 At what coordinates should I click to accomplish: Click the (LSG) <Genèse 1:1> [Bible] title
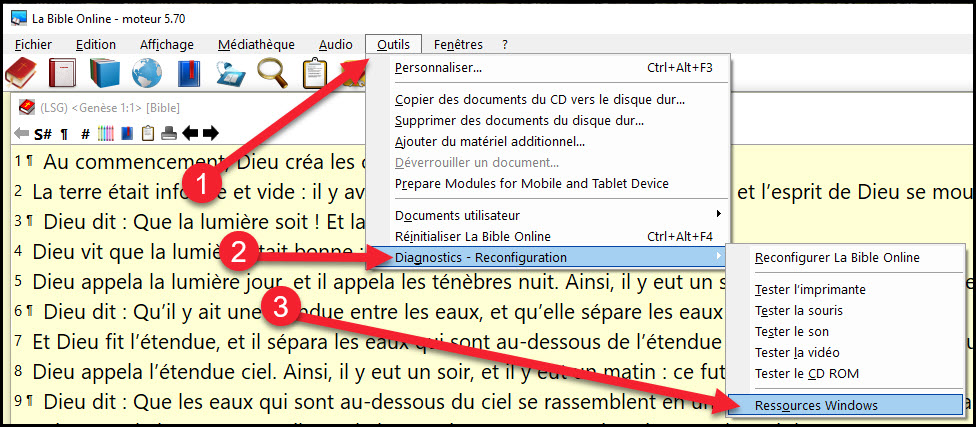[x=110, y=108]
